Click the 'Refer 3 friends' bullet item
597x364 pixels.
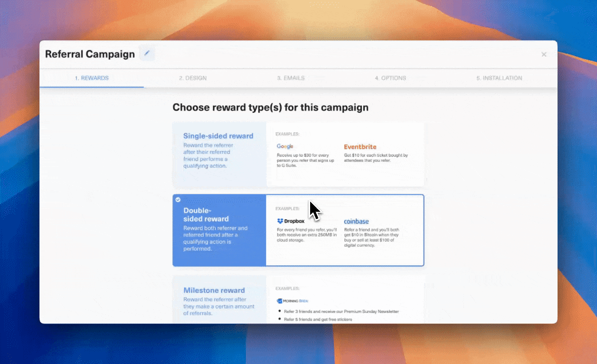(341, 311)
